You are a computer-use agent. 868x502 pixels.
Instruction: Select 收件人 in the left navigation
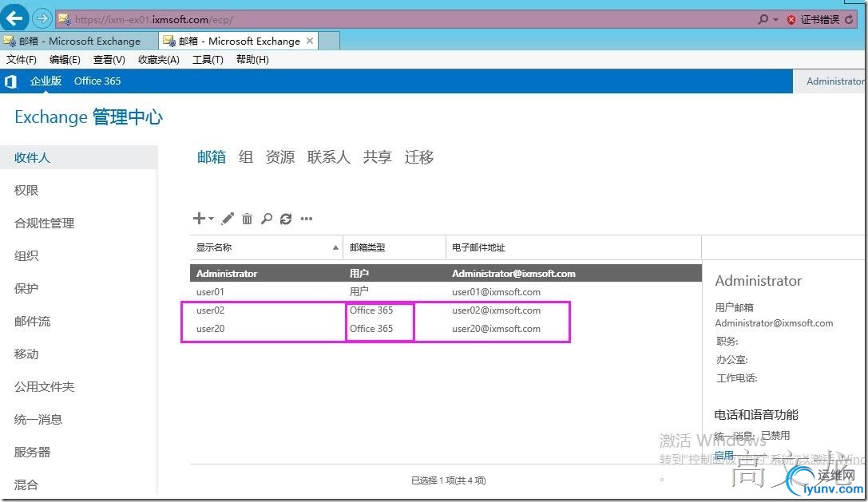click(78, 158)
